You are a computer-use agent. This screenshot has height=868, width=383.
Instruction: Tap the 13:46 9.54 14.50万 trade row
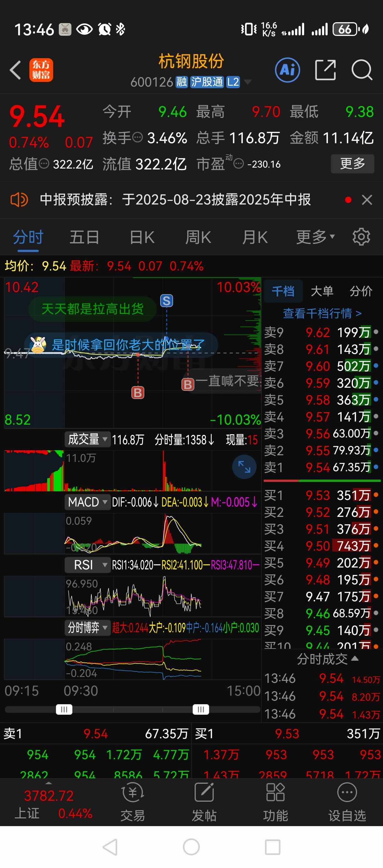click(x=322, y=679)
